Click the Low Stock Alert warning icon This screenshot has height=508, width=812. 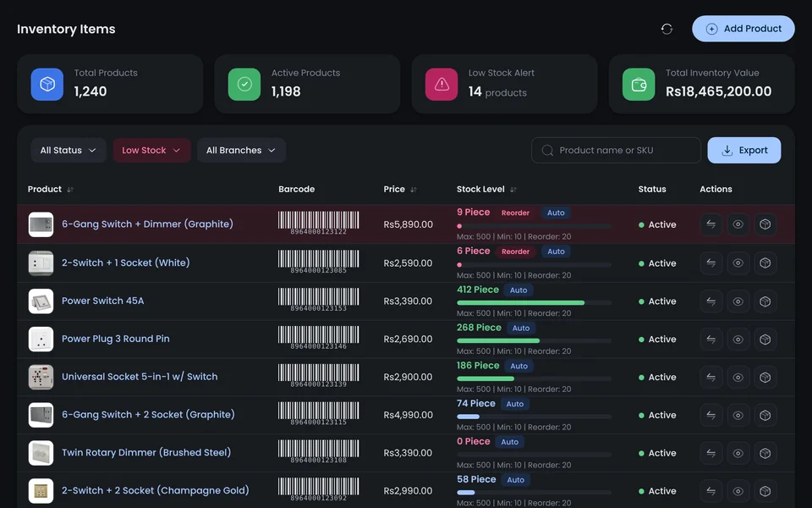point(442,84)
